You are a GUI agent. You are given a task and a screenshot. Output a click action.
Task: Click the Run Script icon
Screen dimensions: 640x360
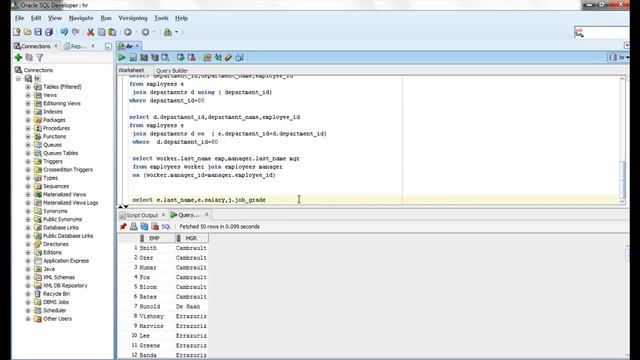point(133,58)
